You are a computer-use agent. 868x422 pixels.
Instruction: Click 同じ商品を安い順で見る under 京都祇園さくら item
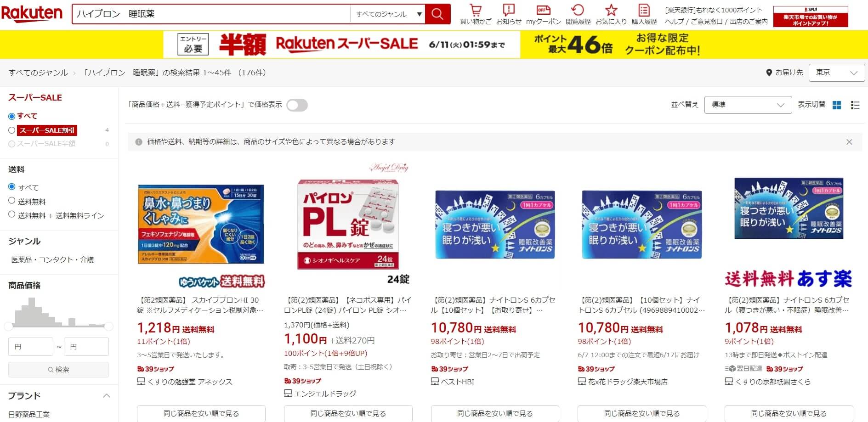789,413
